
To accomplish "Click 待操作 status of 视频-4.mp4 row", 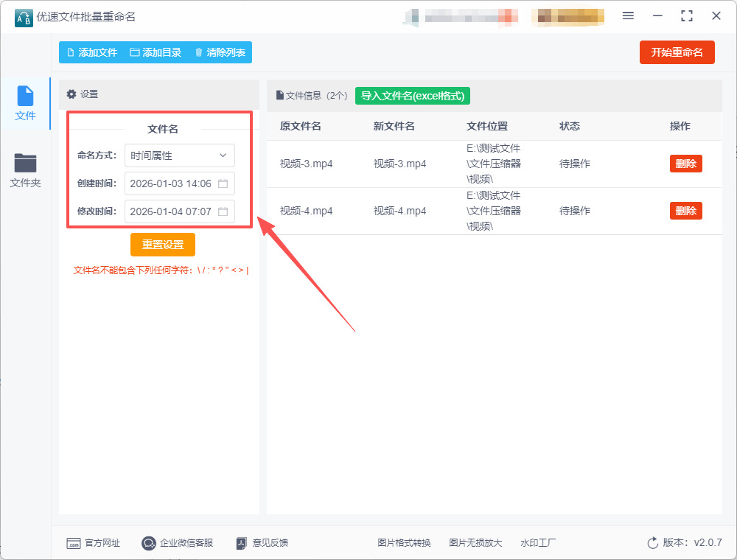I will point(575,211).
